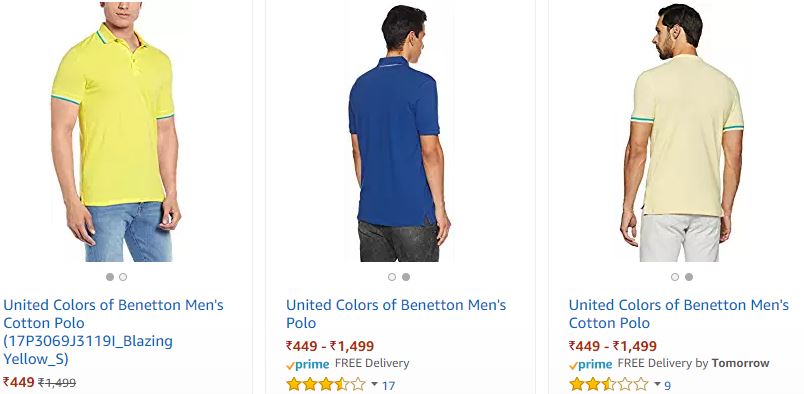
Task: Open the 17 reviews count link
Action: (x=389, y=385)
